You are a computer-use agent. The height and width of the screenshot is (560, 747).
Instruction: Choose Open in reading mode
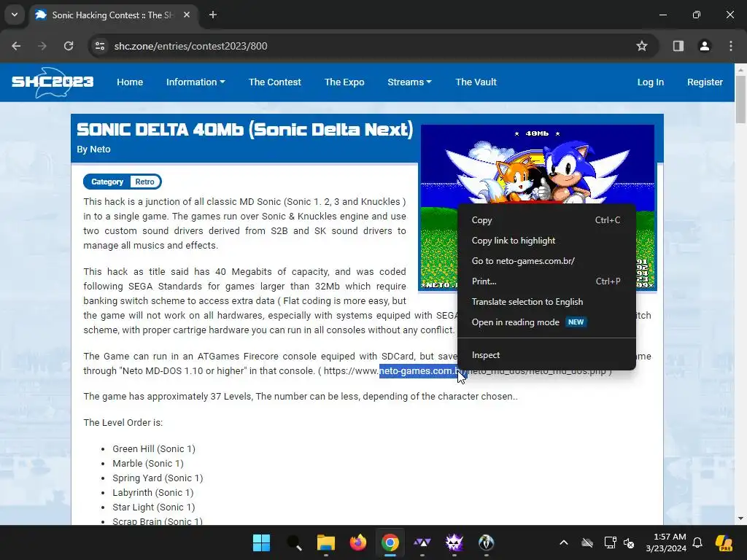point(546,322)
